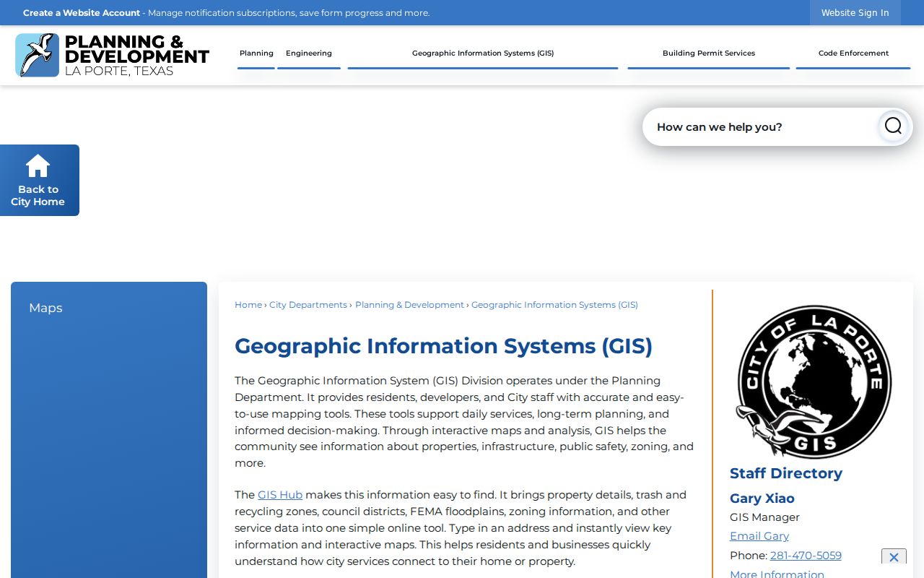Focus the 'How can we help you?' search field
Viewport: 924px width, 578px height.
759,127
